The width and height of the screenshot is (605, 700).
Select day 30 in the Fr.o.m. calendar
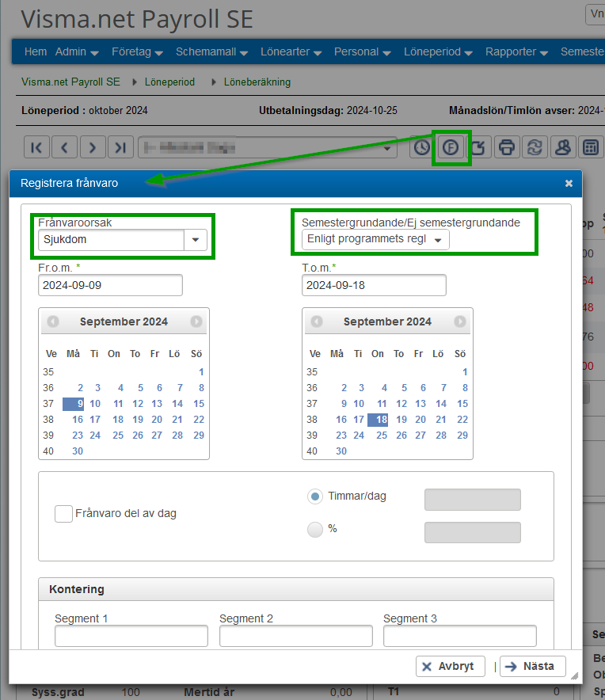[x=78, y=451]
